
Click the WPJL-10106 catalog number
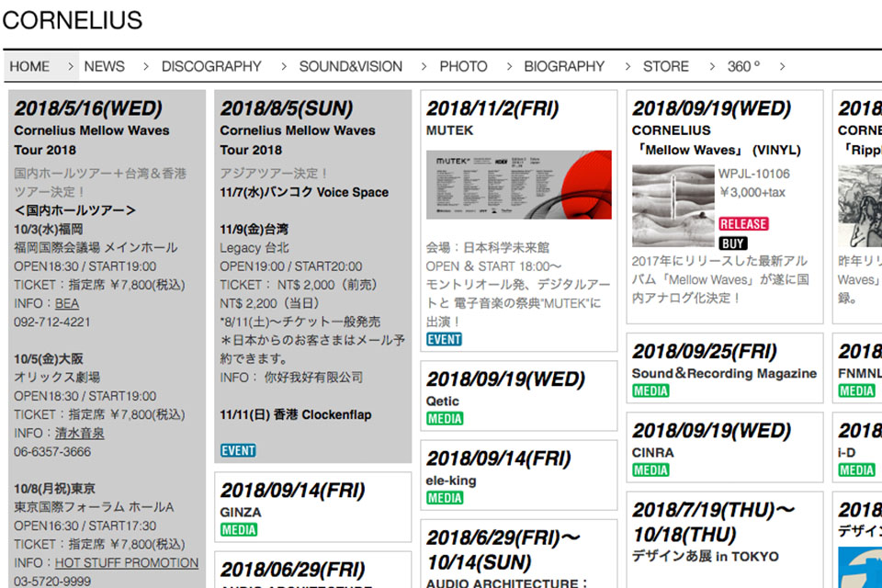point(753,174)
